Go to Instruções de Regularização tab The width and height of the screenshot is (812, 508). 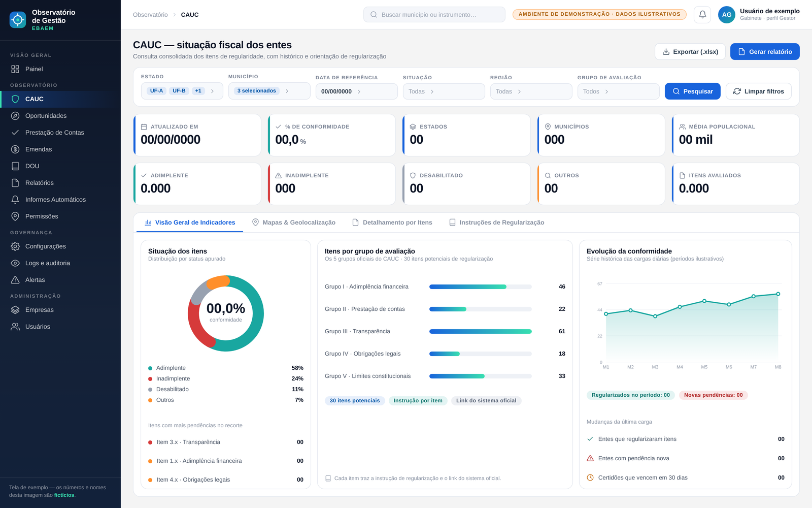[497, 223]
